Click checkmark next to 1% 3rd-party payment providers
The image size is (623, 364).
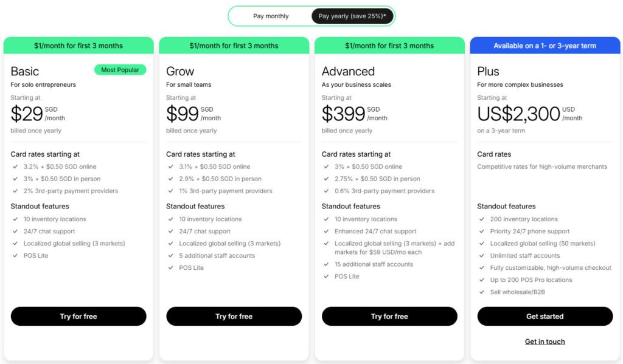(x=170, y=191)
